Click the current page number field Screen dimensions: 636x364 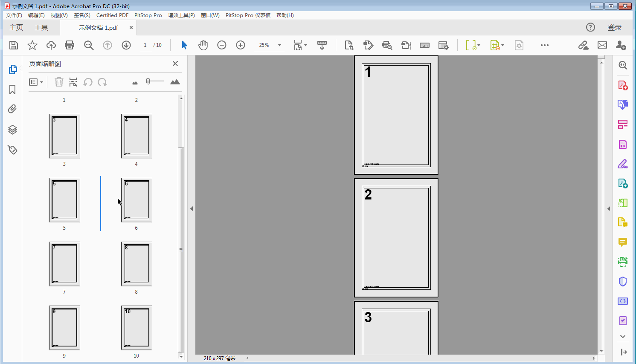[145, 45]
